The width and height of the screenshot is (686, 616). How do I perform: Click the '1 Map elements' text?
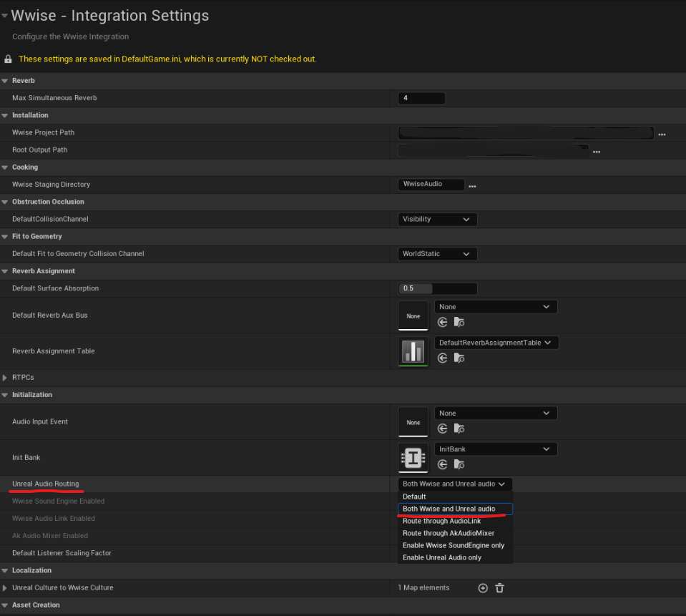[423, 588]
